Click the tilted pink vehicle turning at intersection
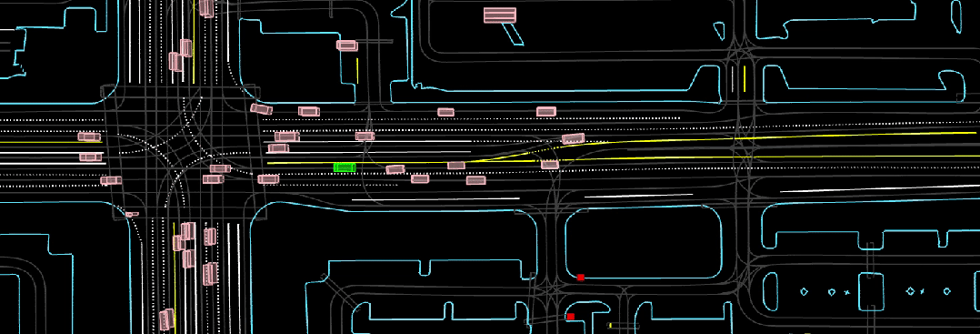The width and height of the screenshot is (980, 334). 261,109
